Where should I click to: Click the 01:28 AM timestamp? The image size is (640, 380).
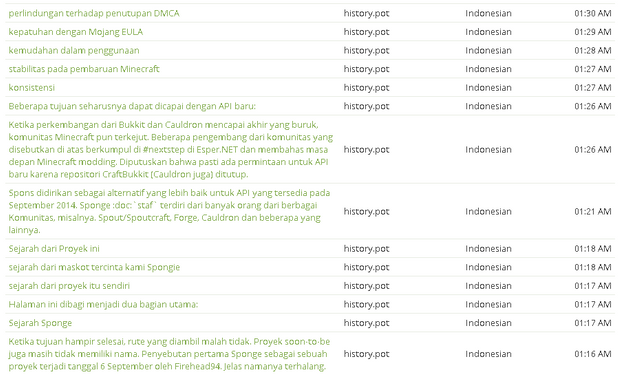pos(593,51)
